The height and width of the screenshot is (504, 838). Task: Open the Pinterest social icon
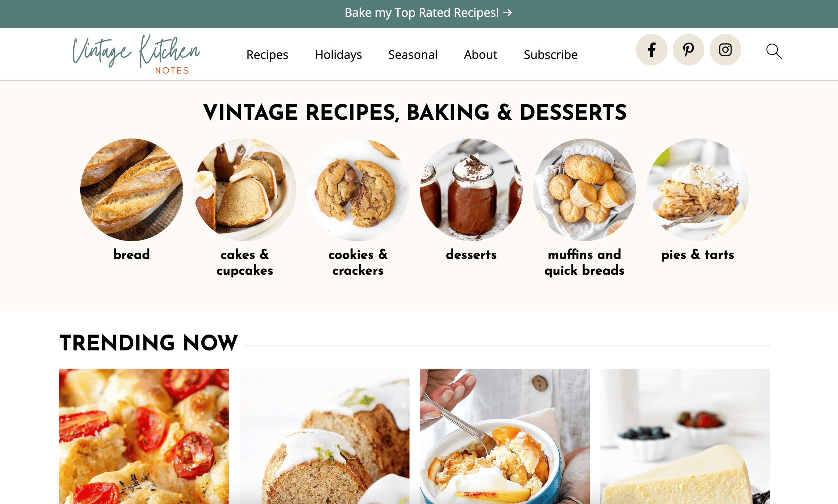tap(689, 50)
